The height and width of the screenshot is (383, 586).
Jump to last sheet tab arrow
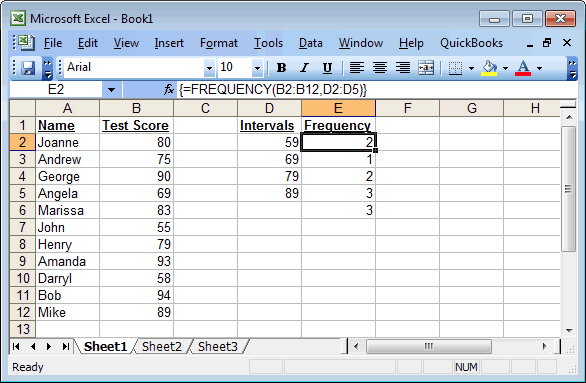click(x=66, y=347)
